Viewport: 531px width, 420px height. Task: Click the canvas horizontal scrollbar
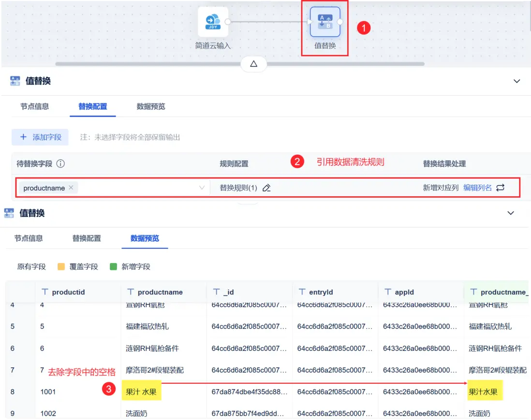[240, 64]
